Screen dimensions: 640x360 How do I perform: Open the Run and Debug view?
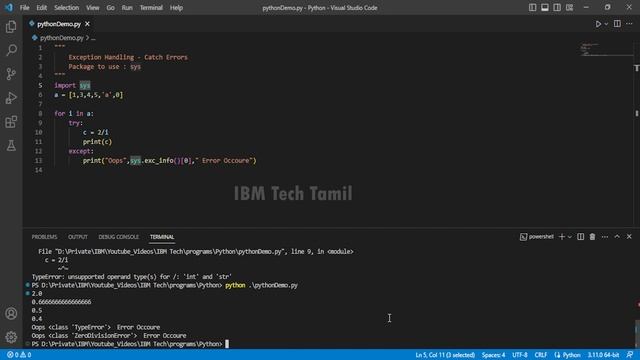(11, 98)
